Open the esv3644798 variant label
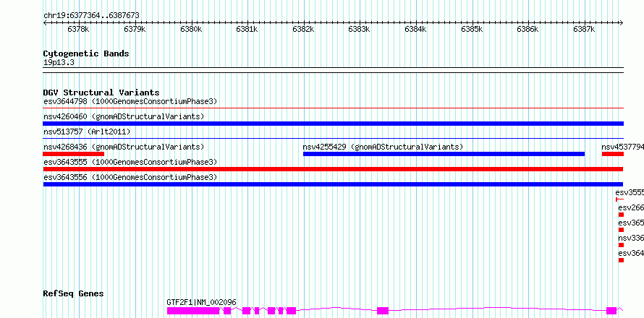 [x=130, y=101]
